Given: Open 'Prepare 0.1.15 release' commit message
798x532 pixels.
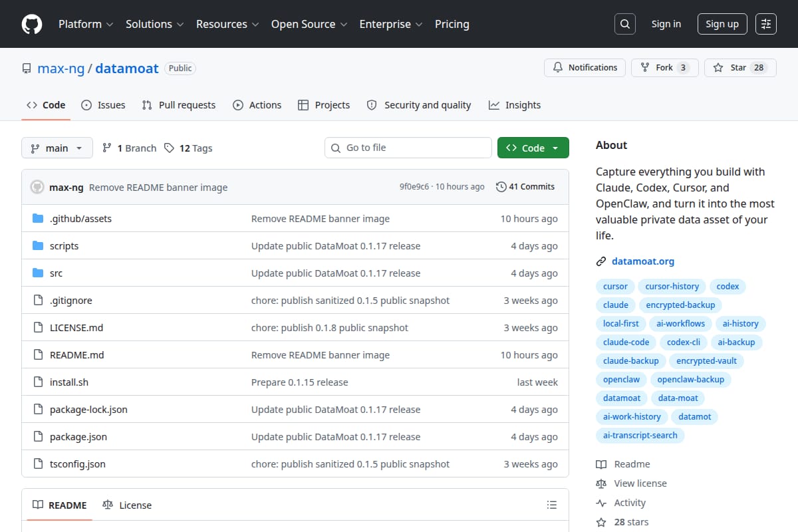Looking at the screenshot, I should [300, 382].
